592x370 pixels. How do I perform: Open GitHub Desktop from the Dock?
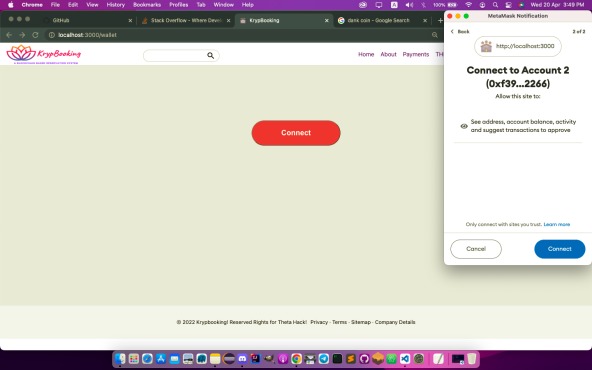pyautogui.click(x=364, y=358)
